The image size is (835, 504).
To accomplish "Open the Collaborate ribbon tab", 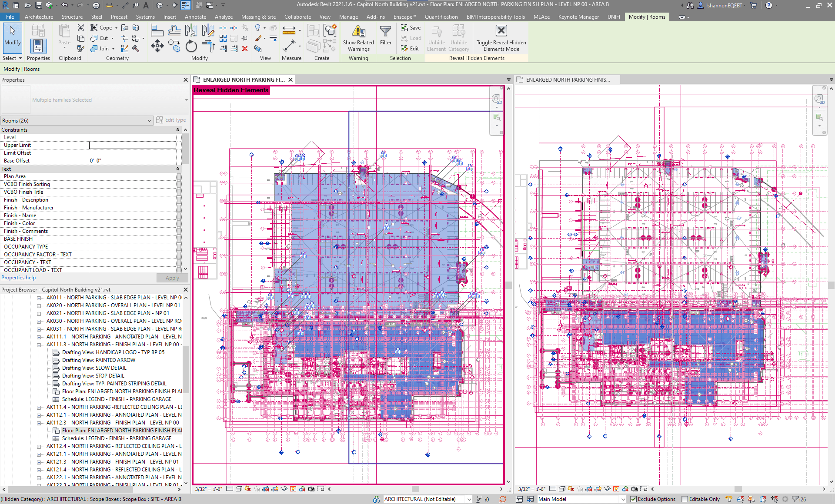I will point(297,17).
